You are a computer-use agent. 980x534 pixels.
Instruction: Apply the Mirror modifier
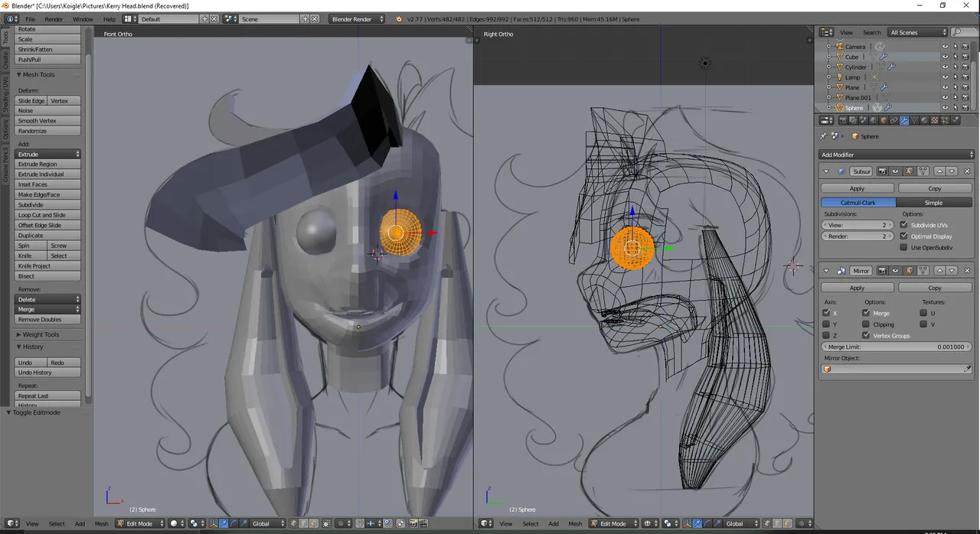pos(857,288)
